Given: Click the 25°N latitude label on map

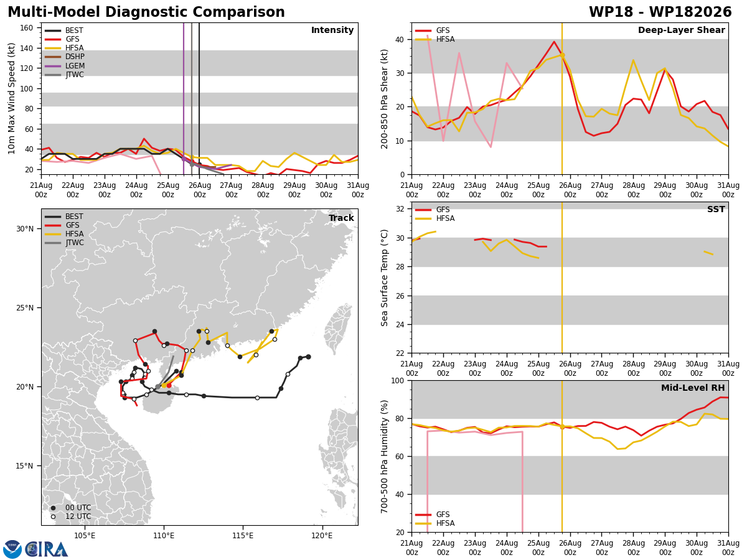Looking at the screenshot, I should 25,307.
